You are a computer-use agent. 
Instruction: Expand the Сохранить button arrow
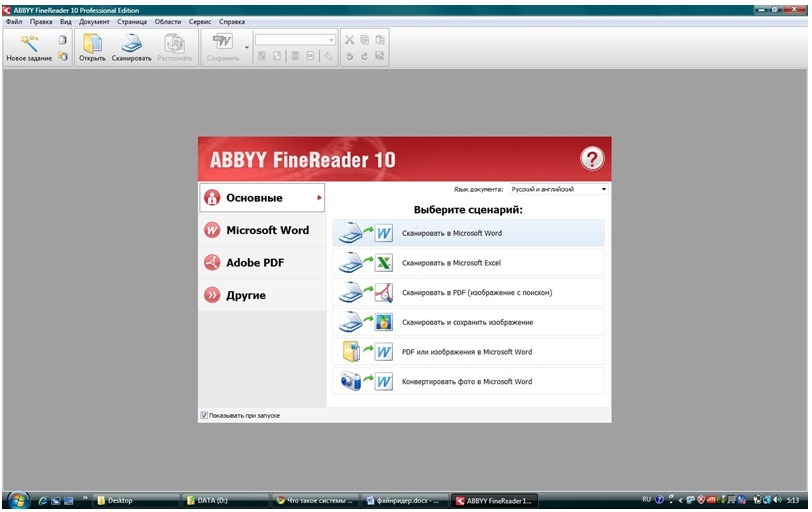point(246,48)
